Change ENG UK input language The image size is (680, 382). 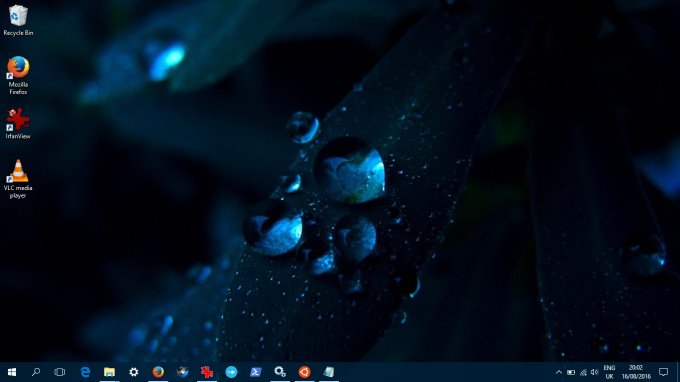point(609,372)
